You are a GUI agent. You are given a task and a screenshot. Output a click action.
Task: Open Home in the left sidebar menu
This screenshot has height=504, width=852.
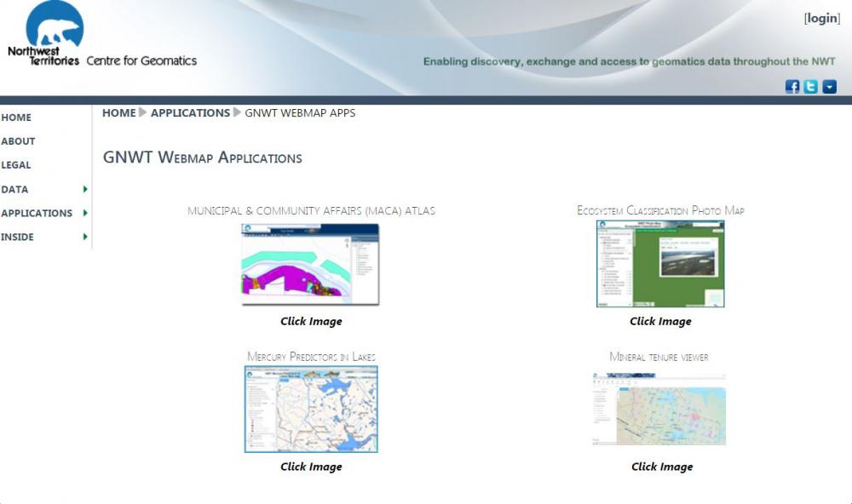click(16, 117)
